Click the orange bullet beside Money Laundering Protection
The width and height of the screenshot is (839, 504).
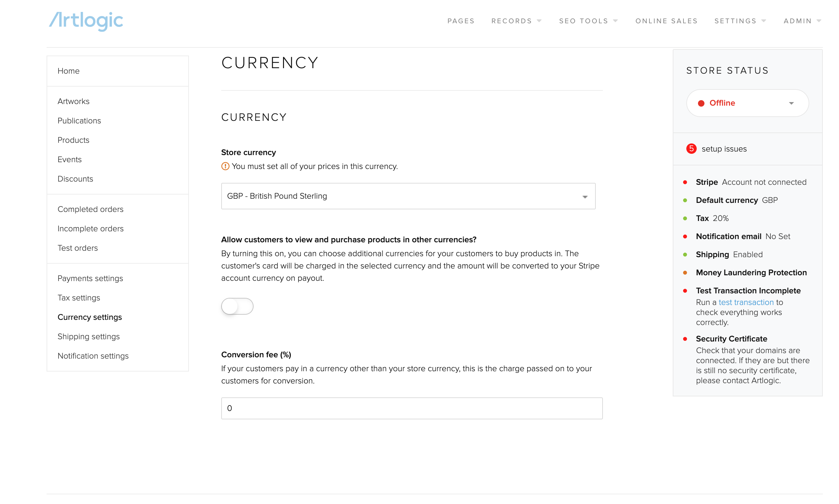[685, 273]
